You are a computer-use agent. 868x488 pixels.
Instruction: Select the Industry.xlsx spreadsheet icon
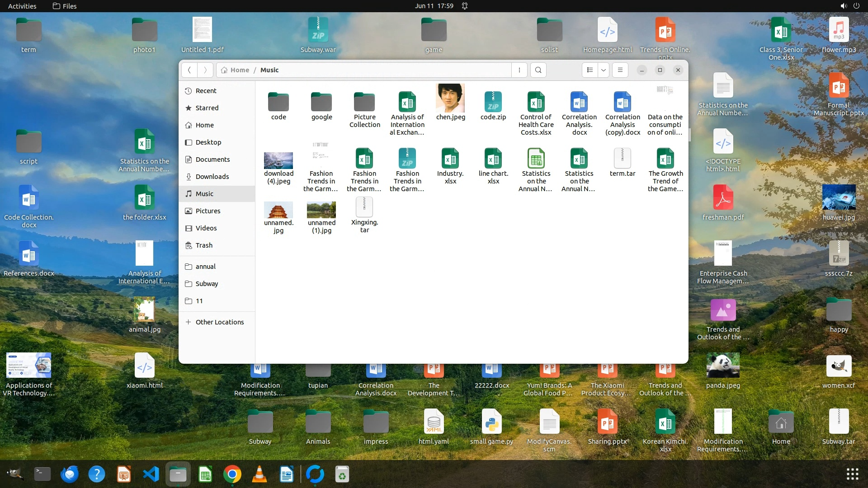tap(450, 159)
